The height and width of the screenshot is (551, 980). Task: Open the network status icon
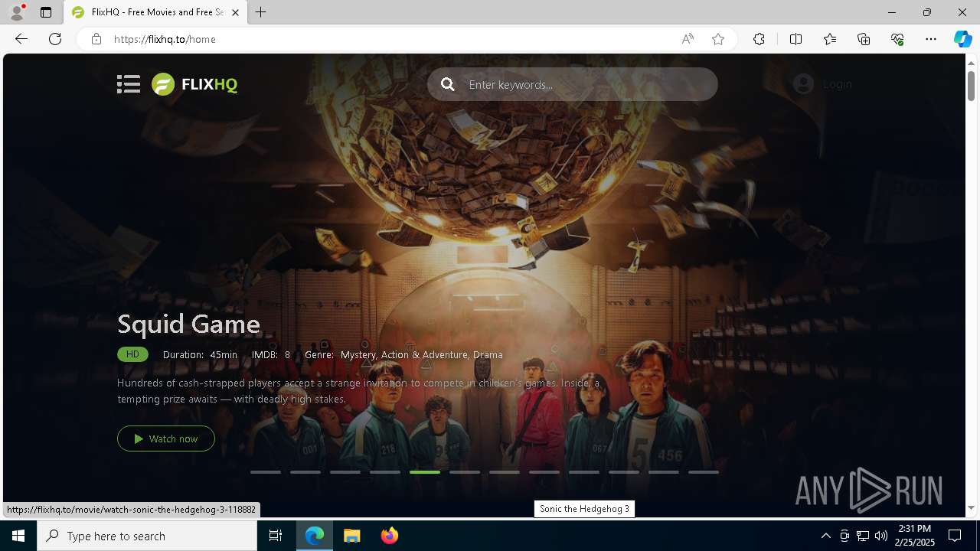862,536
